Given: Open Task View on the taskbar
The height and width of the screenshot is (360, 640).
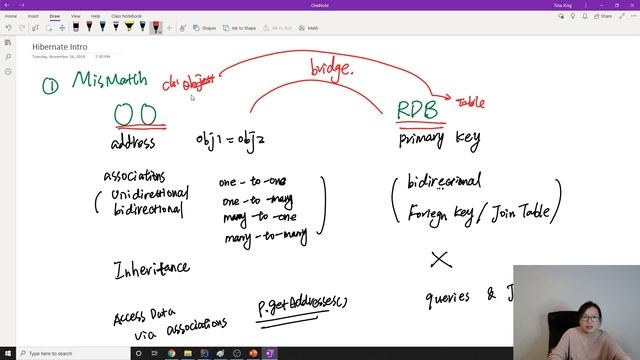Looking at the screenshot, I should (x=155, y=353).
